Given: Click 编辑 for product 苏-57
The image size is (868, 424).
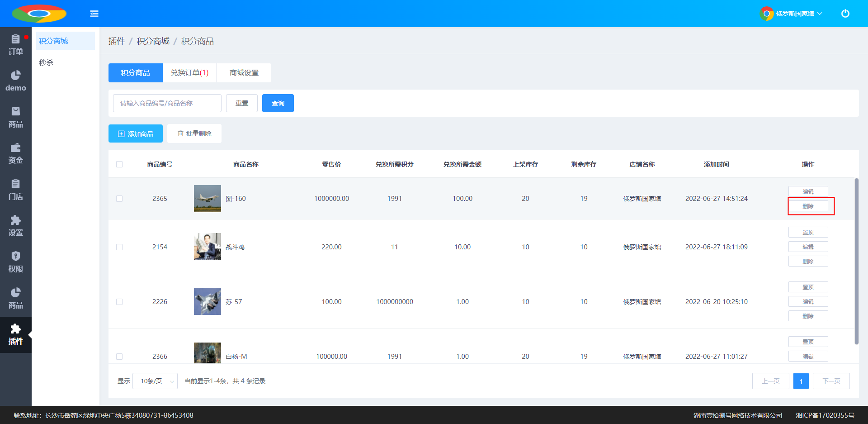Looking at the screenshot, I should [808, 301].
